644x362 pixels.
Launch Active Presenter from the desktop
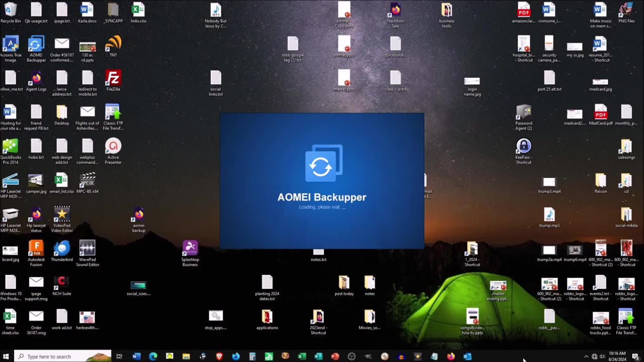tap(113, 151)
